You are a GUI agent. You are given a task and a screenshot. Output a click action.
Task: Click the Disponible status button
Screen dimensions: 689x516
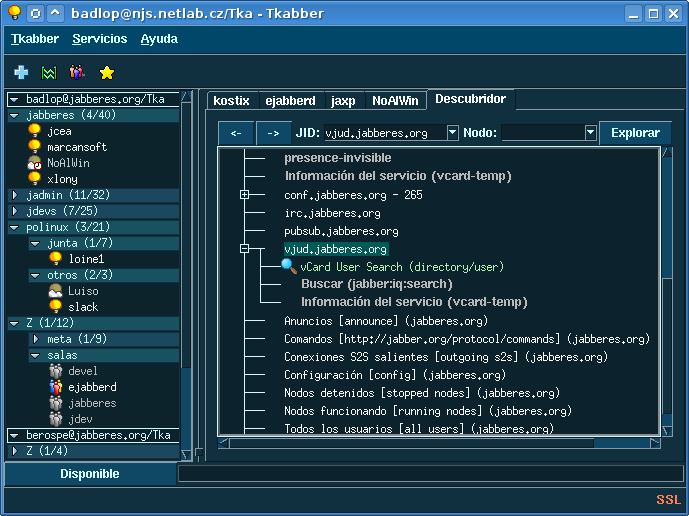89,474
